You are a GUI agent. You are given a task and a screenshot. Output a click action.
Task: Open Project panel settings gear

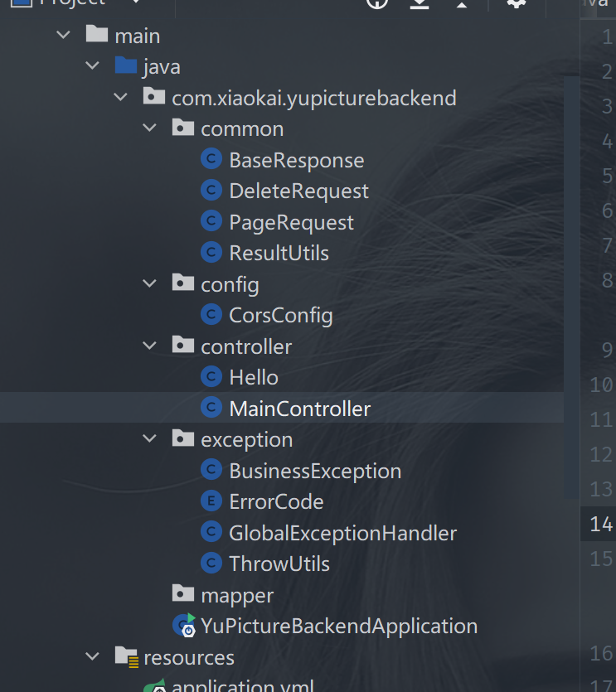coord(516,4)
